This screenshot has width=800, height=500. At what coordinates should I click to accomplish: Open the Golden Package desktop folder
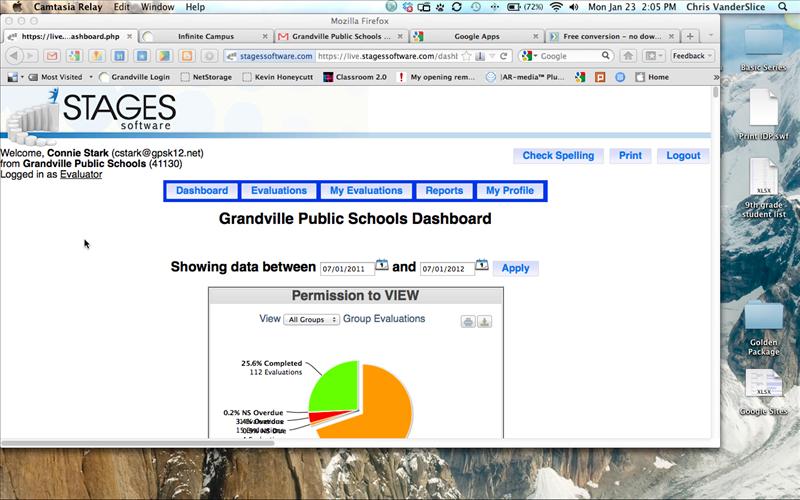(x=763, y=329)
